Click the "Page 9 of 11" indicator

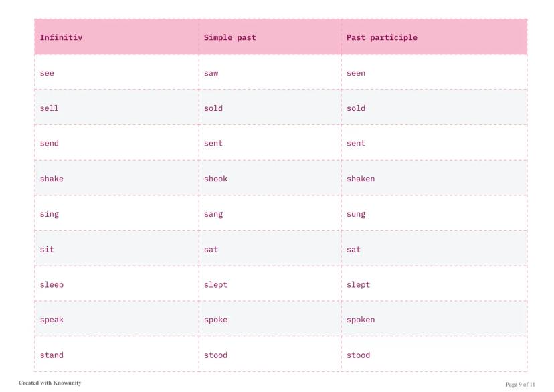[520, 384]
